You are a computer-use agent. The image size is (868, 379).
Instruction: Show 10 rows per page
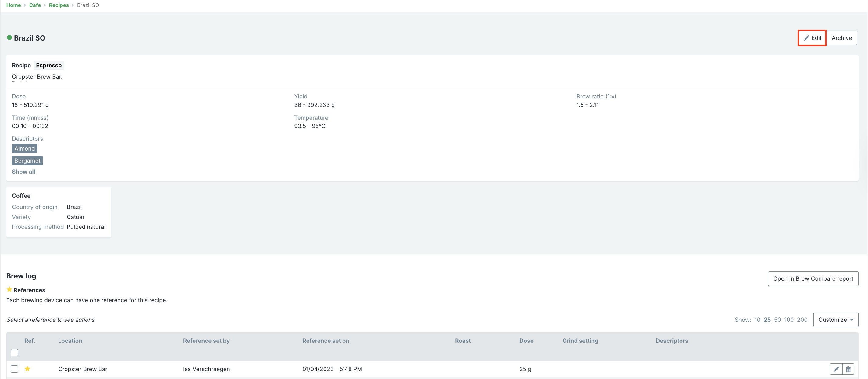click(x=757, y=320)
